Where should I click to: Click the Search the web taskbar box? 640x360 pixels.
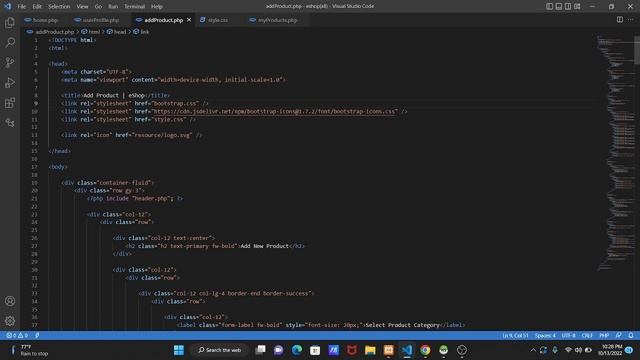[x=220, y=350]
